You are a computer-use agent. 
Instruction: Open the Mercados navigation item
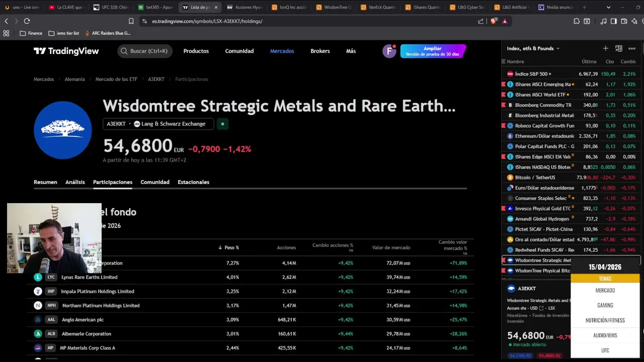pyautogui.click(x=282, y=51)
